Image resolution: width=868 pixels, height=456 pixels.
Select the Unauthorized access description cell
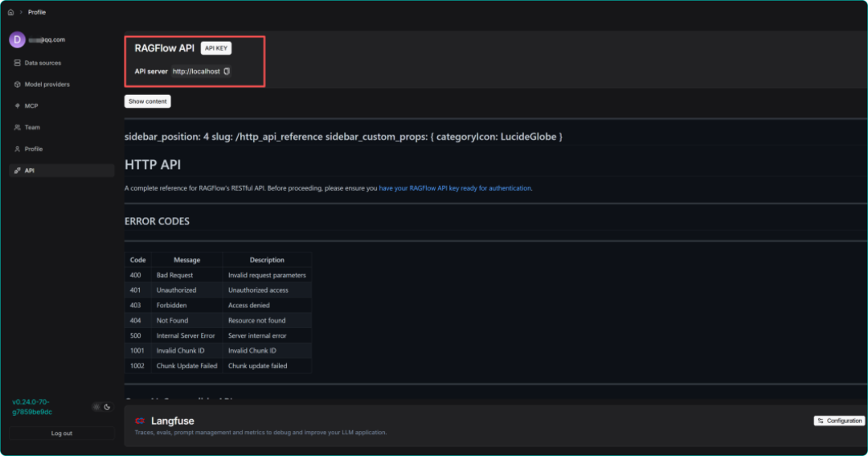267,290
